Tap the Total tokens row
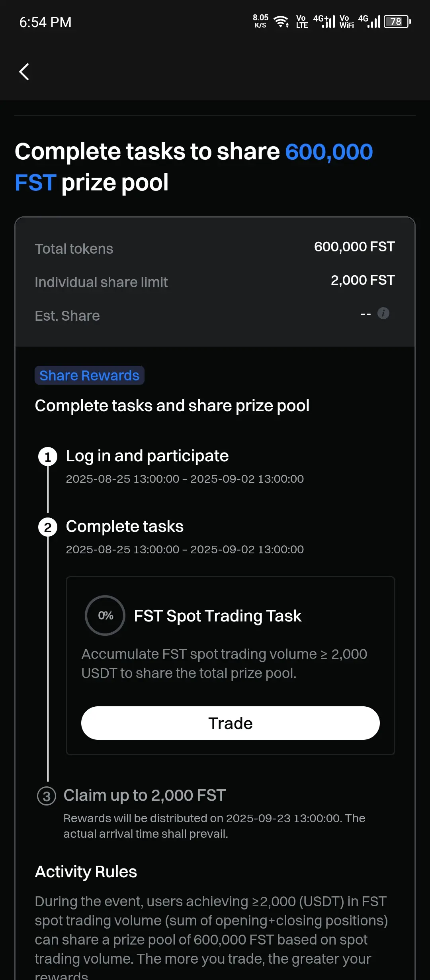Viewport: 430px width, 980px height. point(215,248)
